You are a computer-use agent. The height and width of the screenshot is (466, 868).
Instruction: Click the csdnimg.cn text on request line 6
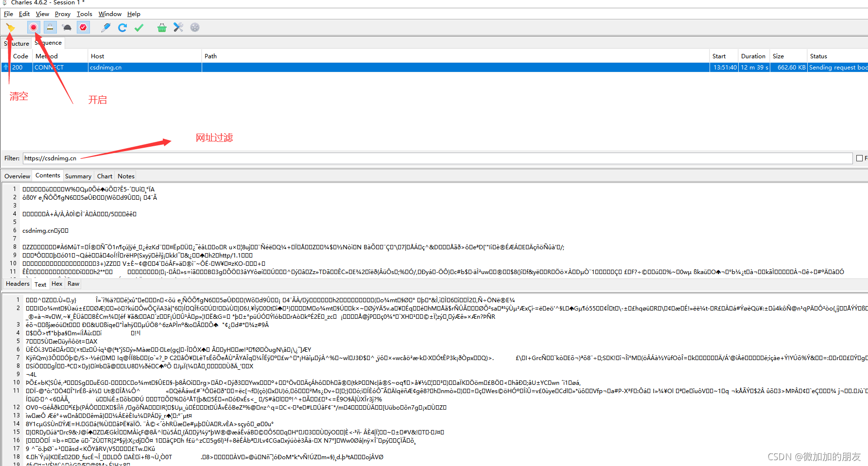coord(38,231)
